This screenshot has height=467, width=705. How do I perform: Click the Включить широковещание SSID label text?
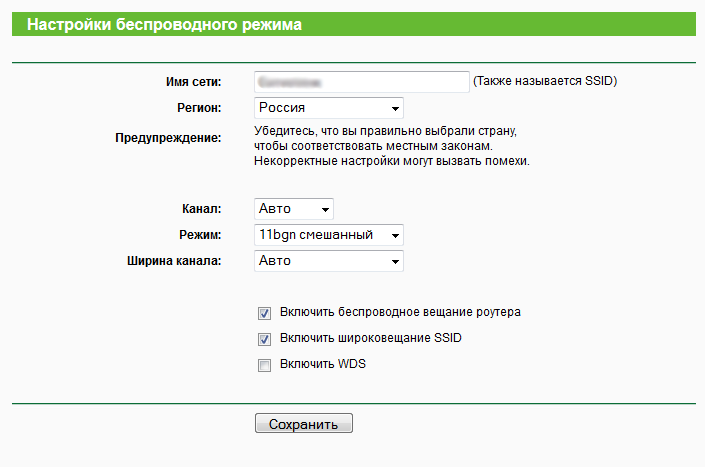pos(371,339)
